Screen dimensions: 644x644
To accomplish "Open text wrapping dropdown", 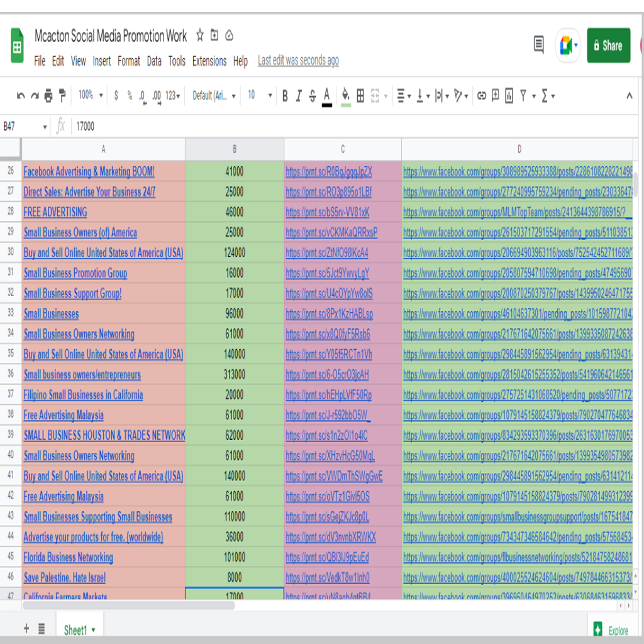I will tap(442, 96).
